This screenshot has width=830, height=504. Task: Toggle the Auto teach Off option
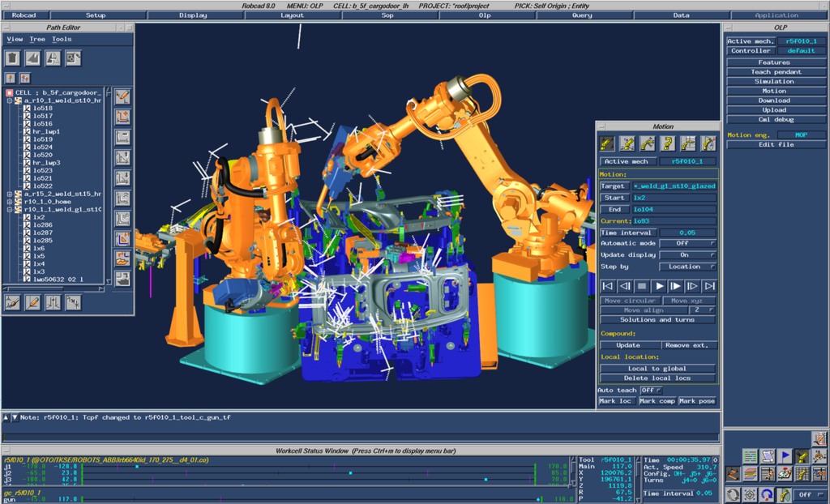652,390
